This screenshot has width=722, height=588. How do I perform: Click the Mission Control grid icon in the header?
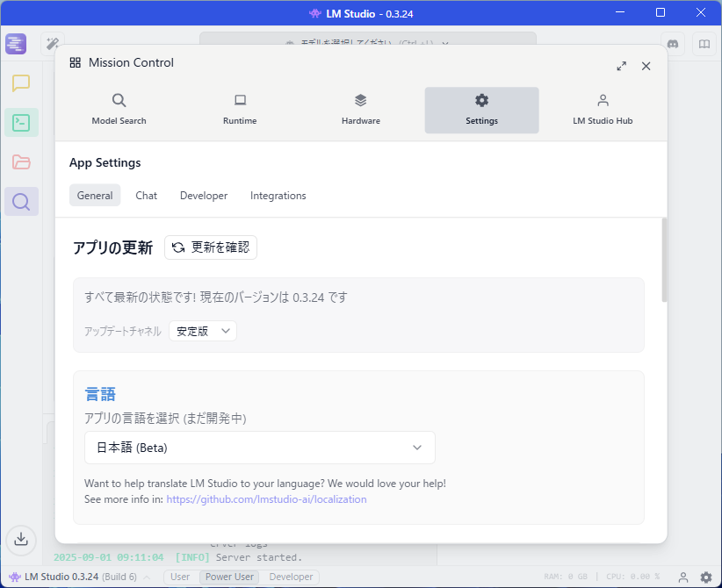click(75, 62)
